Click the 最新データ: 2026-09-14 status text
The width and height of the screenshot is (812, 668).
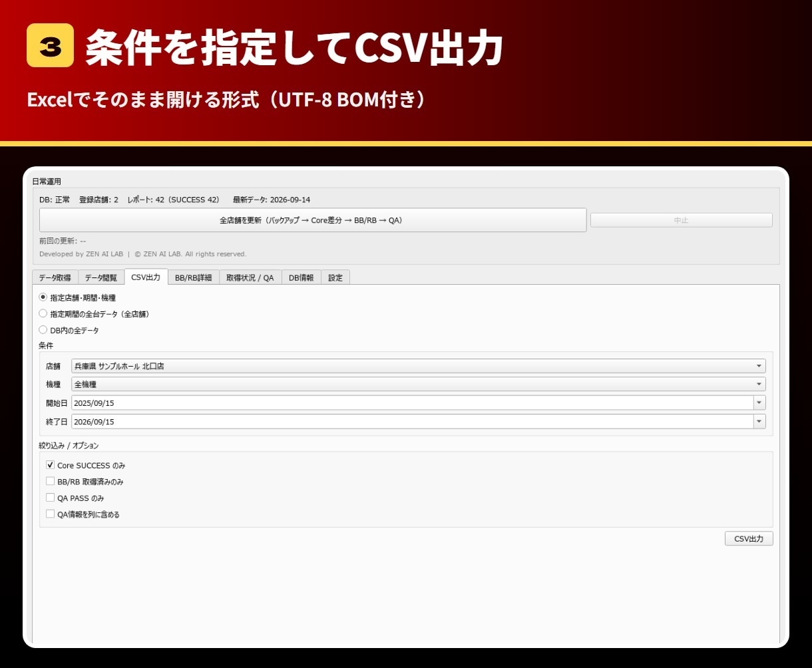(272, 200)
